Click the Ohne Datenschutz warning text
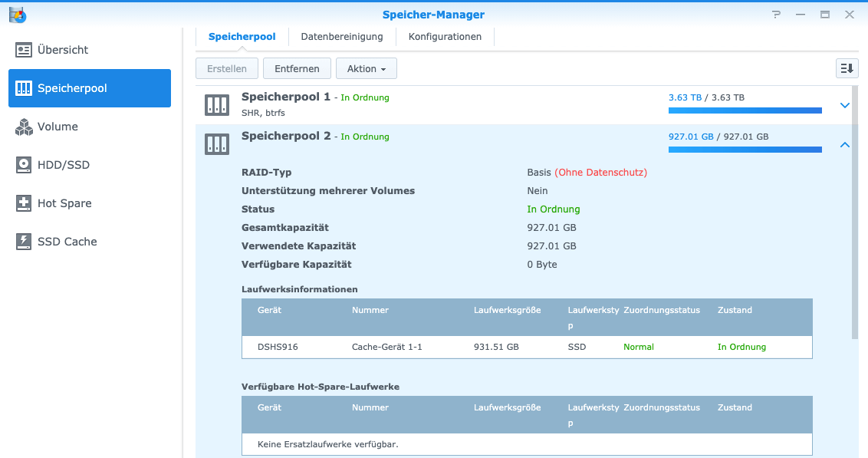The image size is (868, 458). click(x=600, y=173)
